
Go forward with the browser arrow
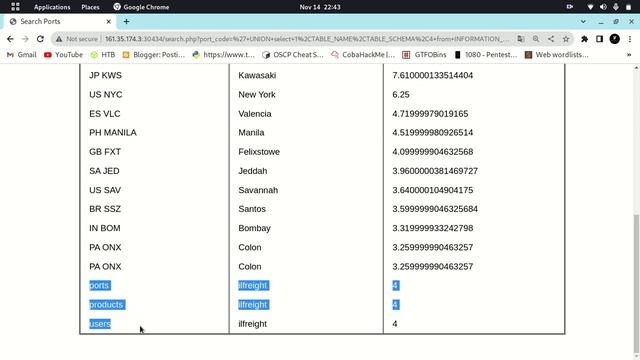click(25, 39)
